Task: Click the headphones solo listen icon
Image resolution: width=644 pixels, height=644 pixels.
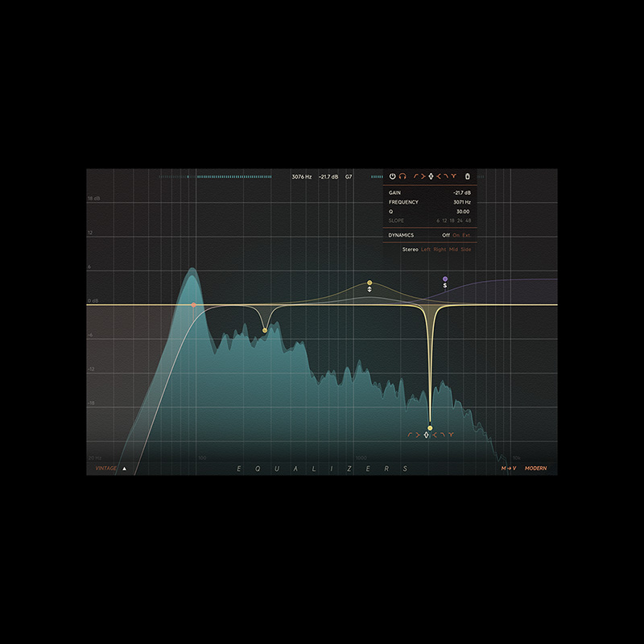Action: tap(402, 175)
